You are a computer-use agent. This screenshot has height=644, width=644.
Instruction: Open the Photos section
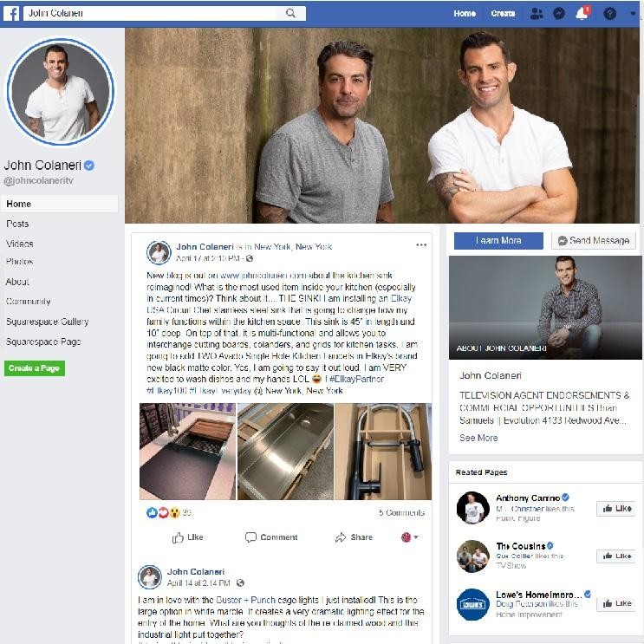(x=19, y=261)
